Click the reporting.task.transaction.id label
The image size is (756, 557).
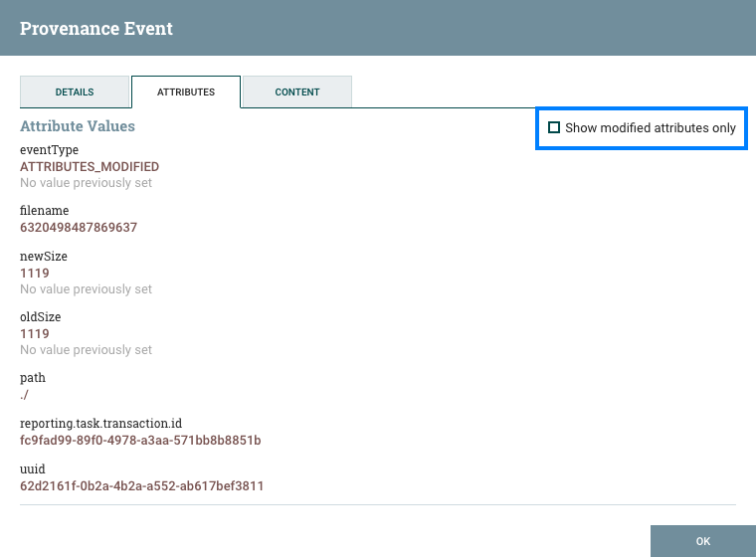coord(100,424)
